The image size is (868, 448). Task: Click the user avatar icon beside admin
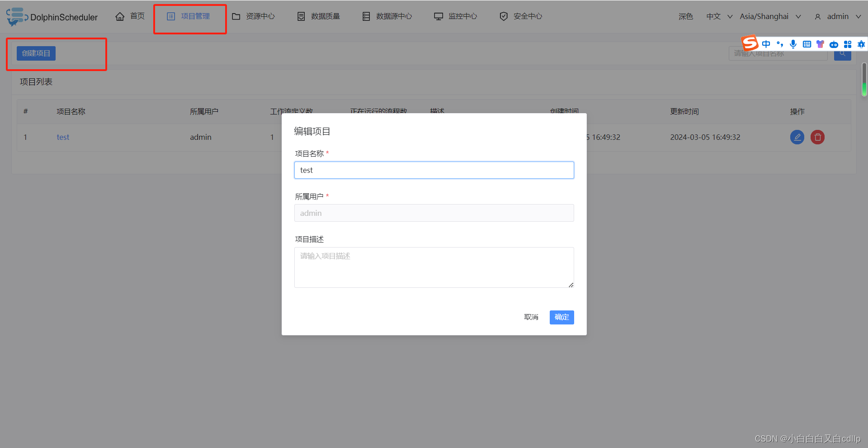click(817, 17)
